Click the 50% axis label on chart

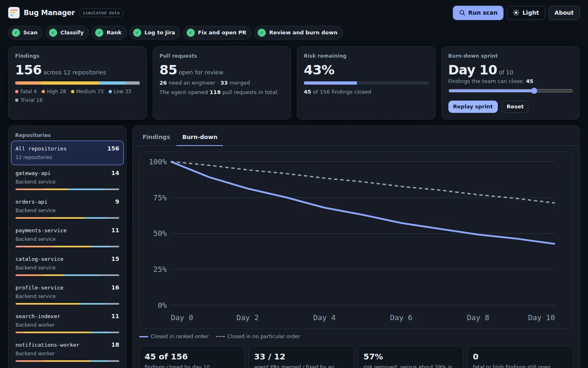coord(160,233)
